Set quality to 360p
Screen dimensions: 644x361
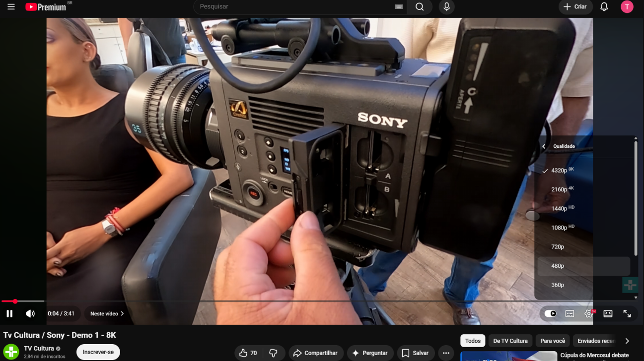pyautogui.click(x=583, y=285)
